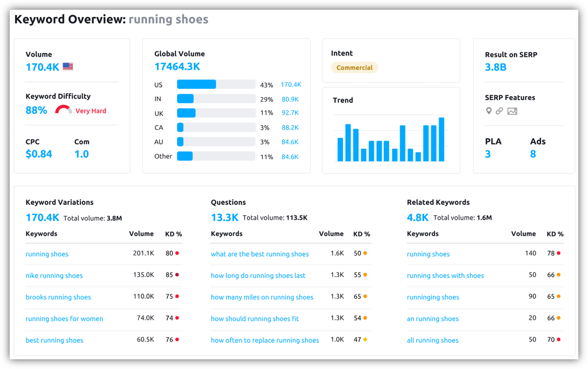This screenshot has width=588, height=369.
Task: Click the Related Keywords 4.8K count link
Action: [x=418, y=218]
